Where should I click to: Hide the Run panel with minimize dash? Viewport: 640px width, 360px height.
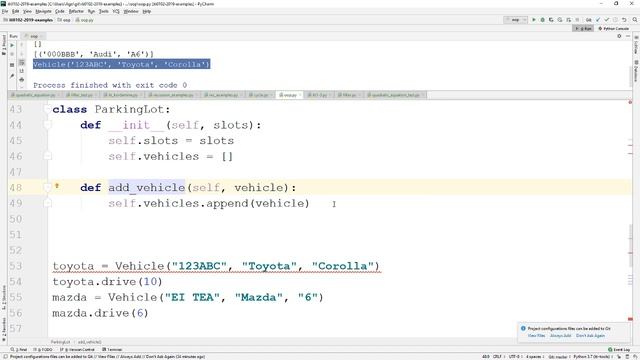click(x=628, y=36)
